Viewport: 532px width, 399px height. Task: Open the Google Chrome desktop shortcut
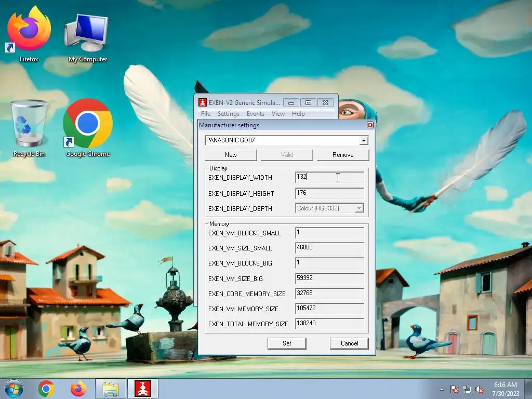pyautogui.click(x=87, y=128)
